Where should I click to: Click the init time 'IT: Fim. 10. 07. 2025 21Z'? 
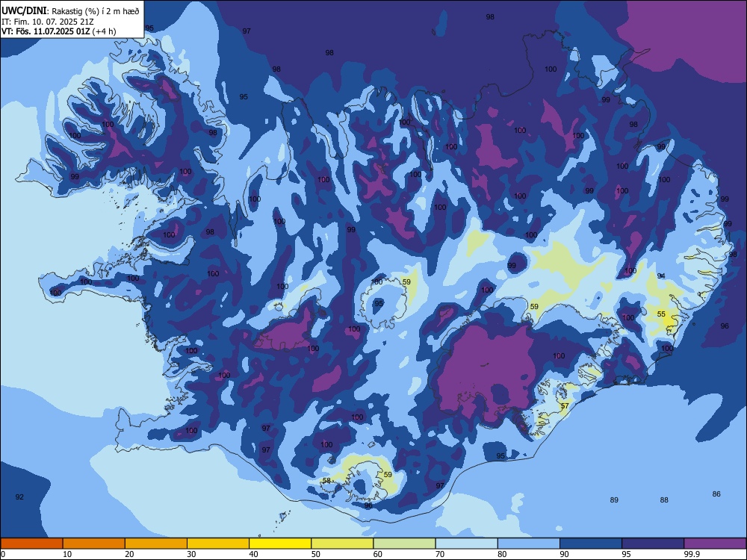[x=48, y=22]
